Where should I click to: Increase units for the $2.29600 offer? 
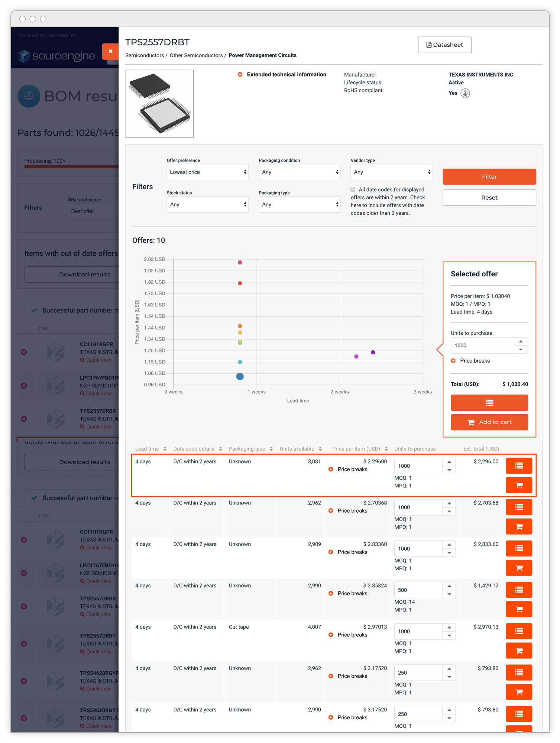tap(449, 462)
